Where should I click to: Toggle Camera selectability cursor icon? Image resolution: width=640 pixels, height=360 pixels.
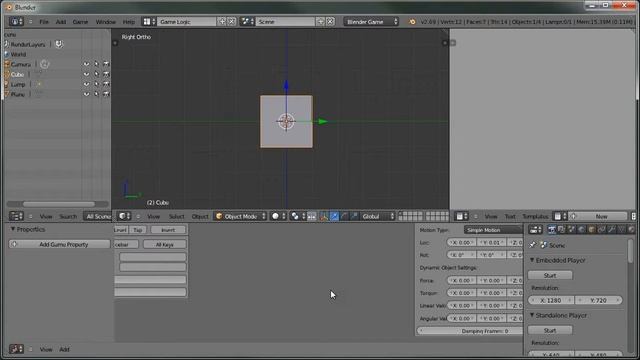(96, 64)
